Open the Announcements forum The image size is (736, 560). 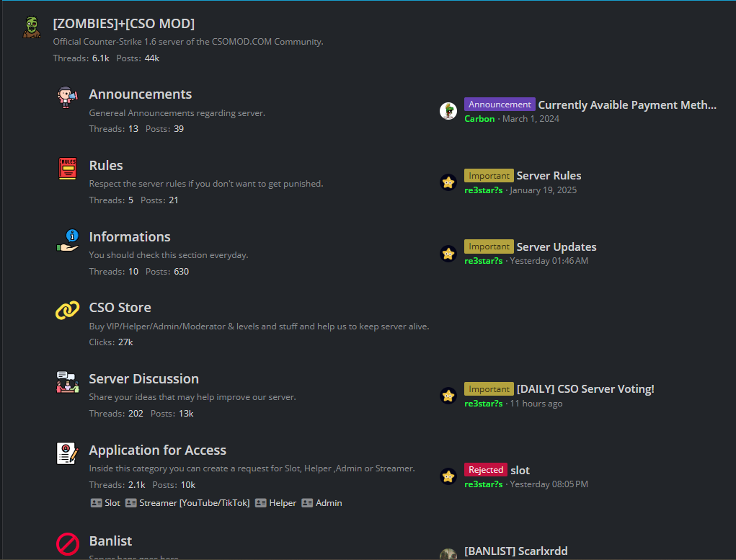point(140,94)
